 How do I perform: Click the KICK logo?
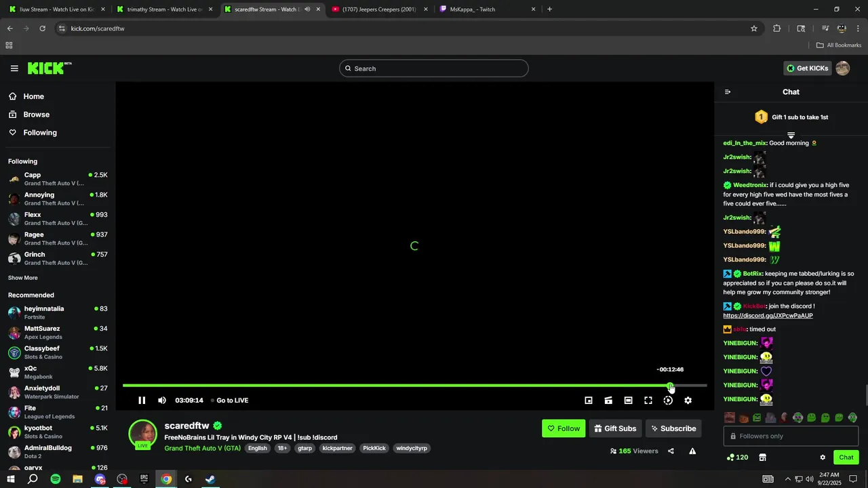[x=50, y=68]
